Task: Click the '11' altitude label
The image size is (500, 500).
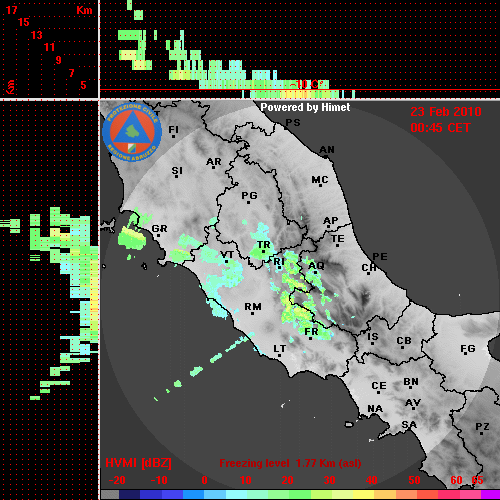Action: coord(49,47)
